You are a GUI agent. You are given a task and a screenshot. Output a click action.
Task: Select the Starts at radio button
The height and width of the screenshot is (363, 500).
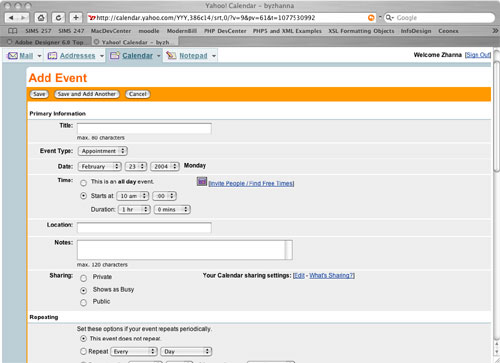[x=83, y=196]
